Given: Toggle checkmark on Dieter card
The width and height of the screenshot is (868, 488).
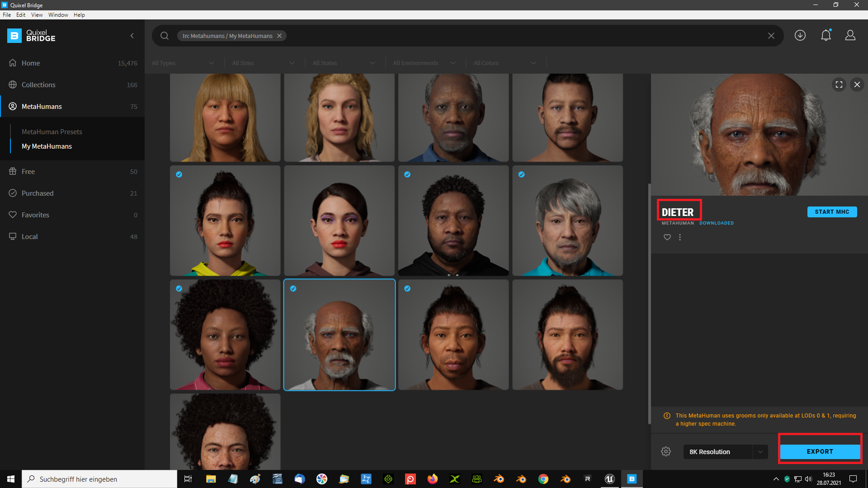Looking at the screenshot, I should (x=293, y=288).
